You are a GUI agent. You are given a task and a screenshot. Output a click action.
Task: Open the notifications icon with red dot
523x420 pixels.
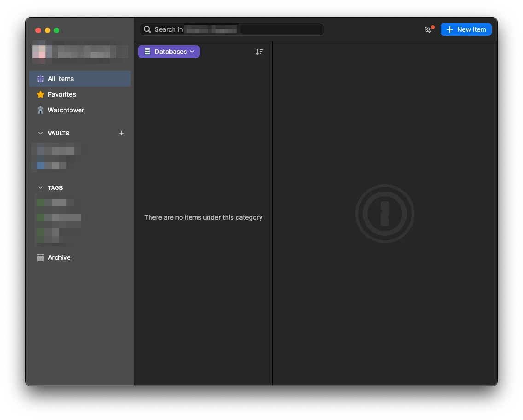click(429, 29)
